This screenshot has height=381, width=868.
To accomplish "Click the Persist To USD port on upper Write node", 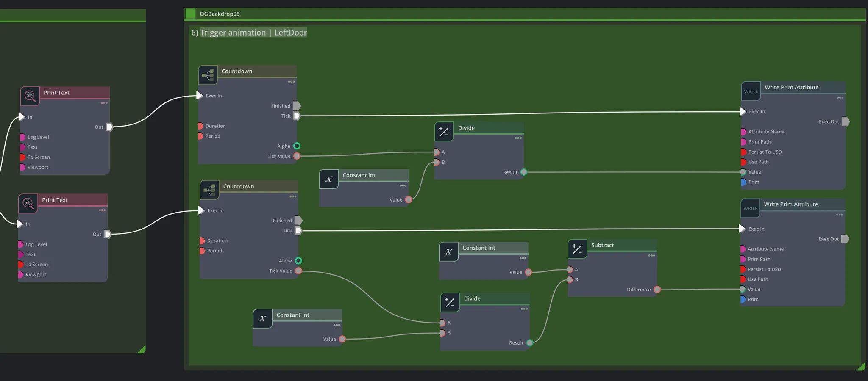I will (x=743, y=152).
